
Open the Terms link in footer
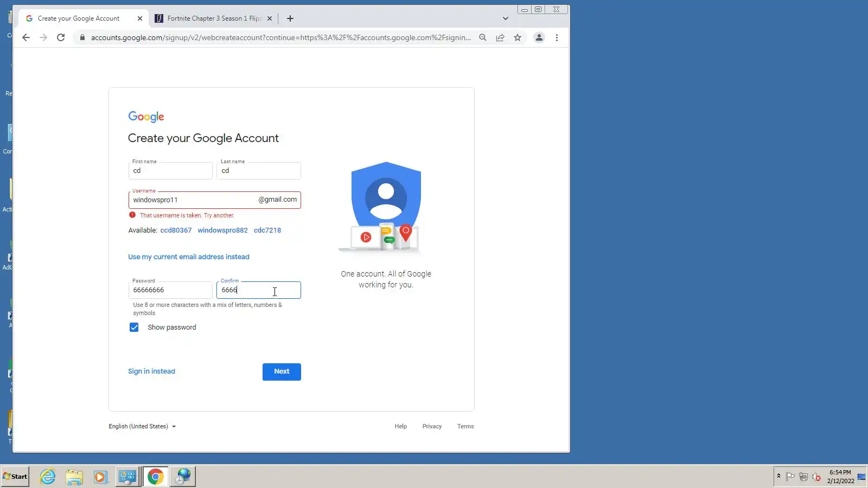pyautogui.click(x=465, y=427)
